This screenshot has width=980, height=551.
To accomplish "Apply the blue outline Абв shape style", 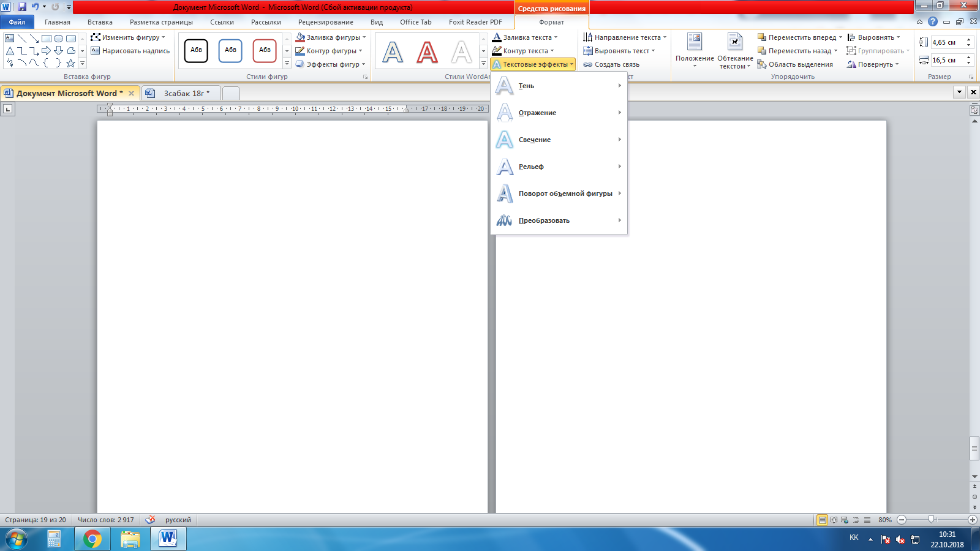I will [230, 50].
